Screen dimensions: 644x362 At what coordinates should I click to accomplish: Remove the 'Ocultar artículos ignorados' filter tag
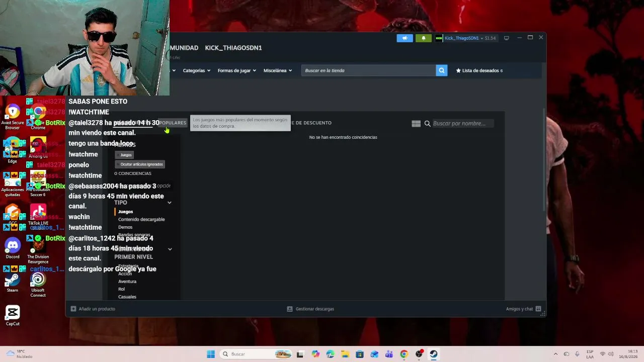click(x=140, y=164)
